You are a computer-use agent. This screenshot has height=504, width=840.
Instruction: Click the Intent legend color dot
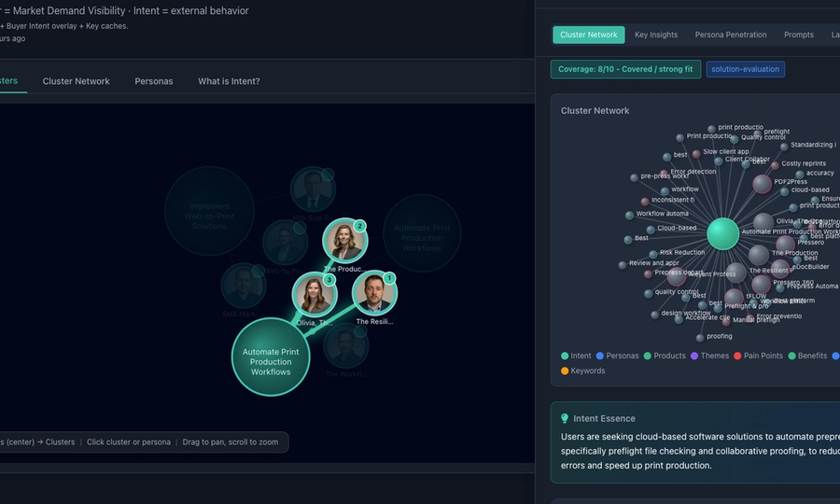(x=565, y=356)
